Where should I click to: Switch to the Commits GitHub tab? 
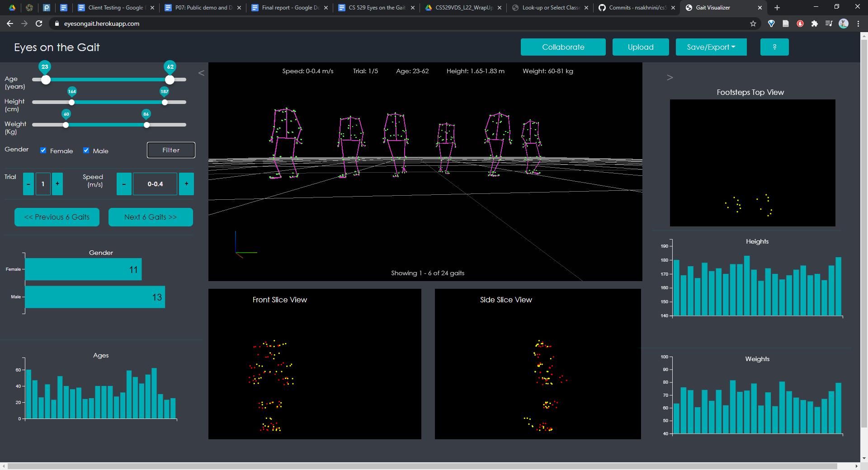636,8
